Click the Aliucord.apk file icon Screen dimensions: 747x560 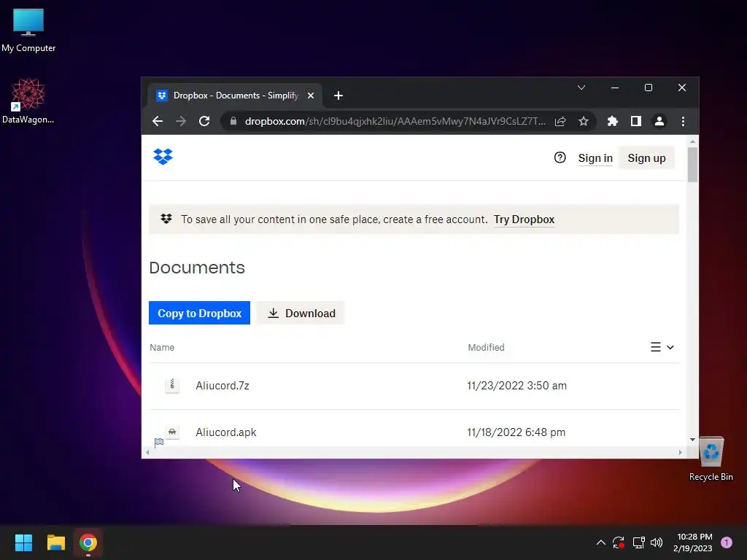coord(172,432)
